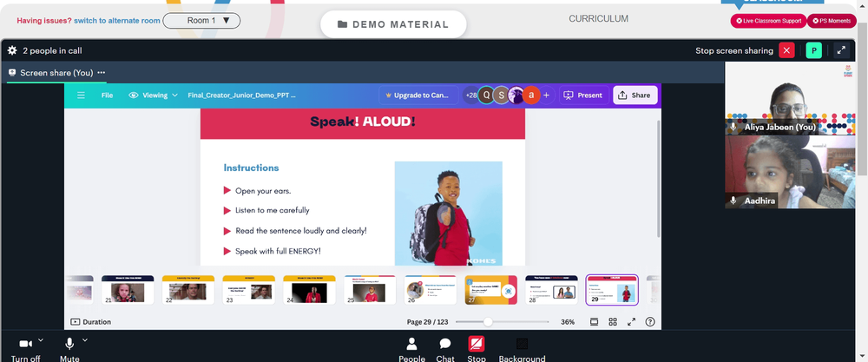The width and height of the screenshot is (868, 362).
Task: Click the Share button
Action: [x=635, y=95]
